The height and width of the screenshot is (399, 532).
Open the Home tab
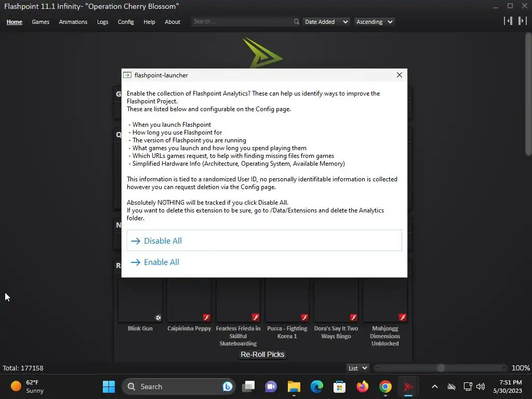(x=14, y=22)
